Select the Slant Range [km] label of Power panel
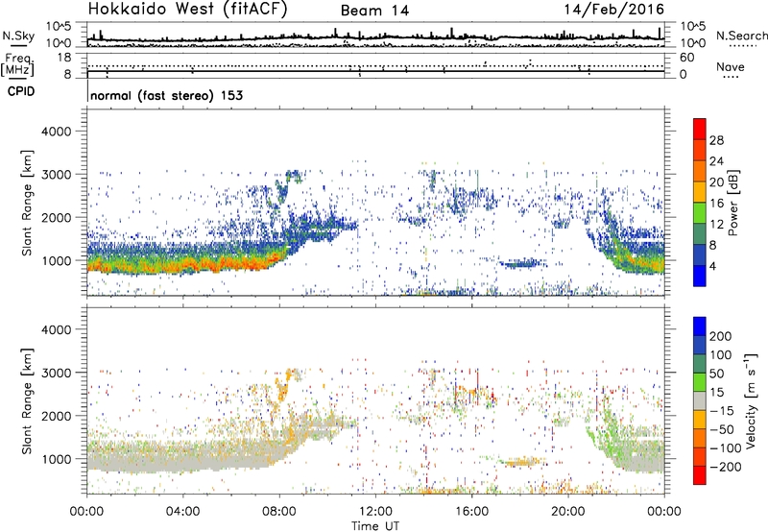 [x=27, y=203]
